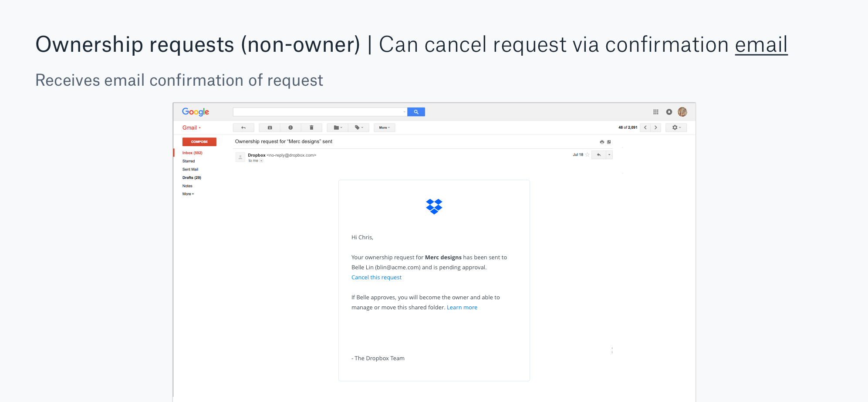The image size is (868, 402).
Task: Open the Labels tag dropdown
Action: (x=358, y=127)
